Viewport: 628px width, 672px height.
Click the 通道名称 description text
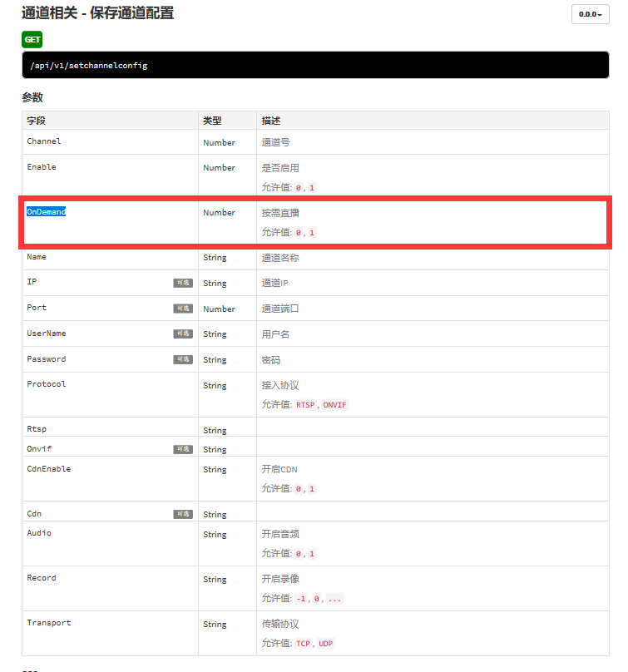280,258
